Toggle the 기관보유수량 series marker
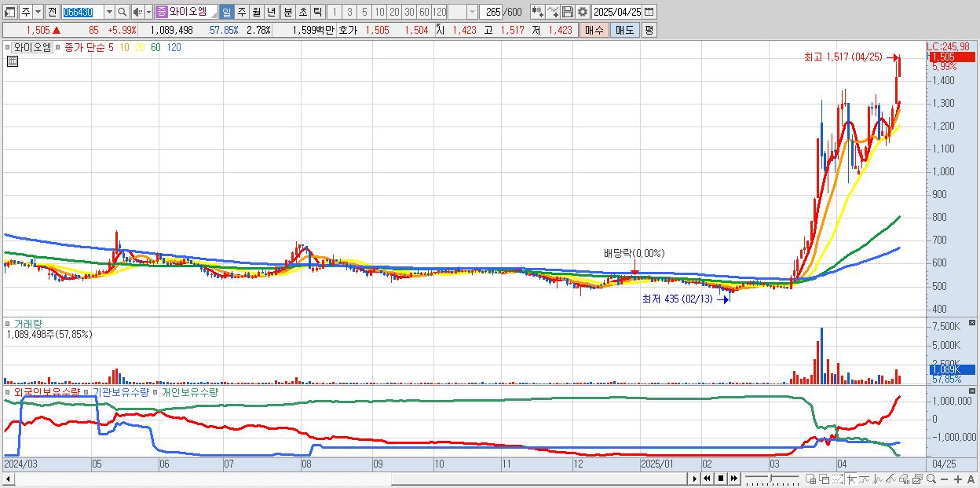 click(86, 391)
